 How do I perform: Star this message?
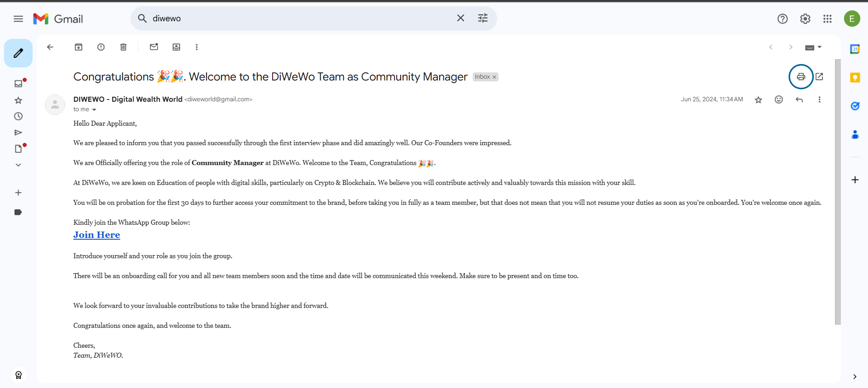click(758, 99)
